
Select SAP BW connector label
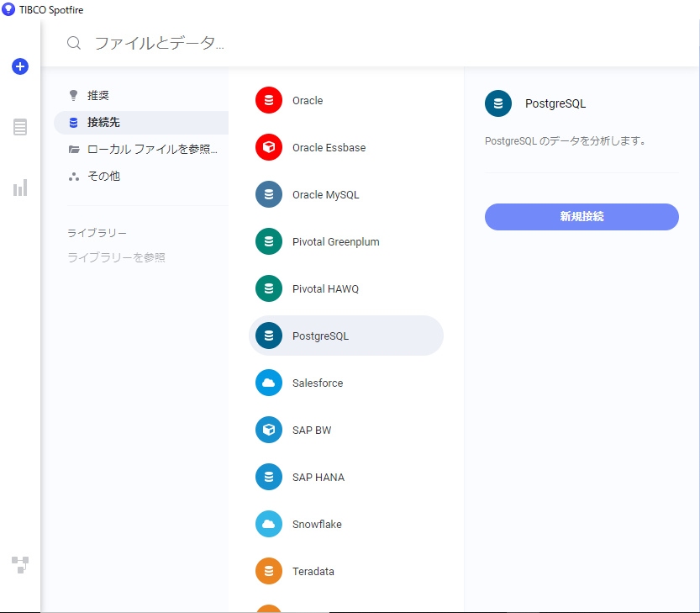tap(312, 431)
